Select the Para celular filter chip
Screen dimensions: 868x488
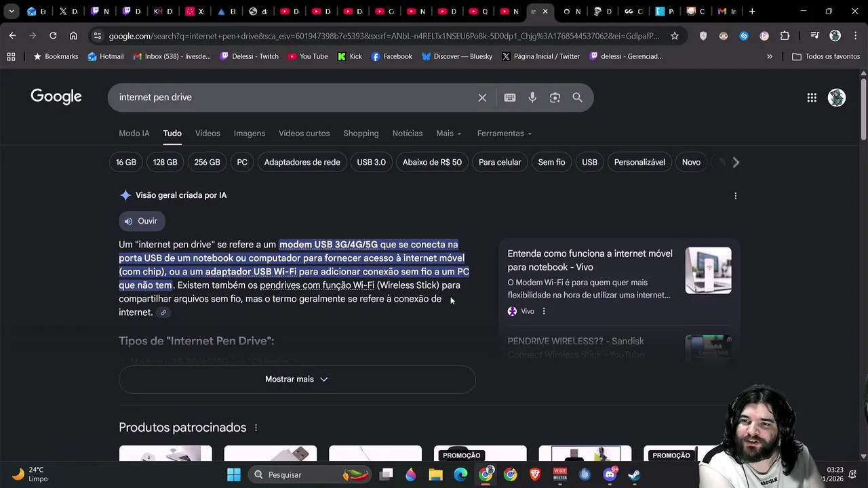(x=500, y=163)
